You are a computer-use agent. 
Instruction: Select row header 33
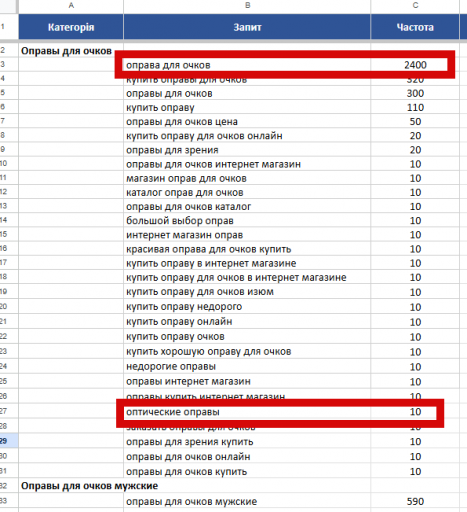coord(9,501)
